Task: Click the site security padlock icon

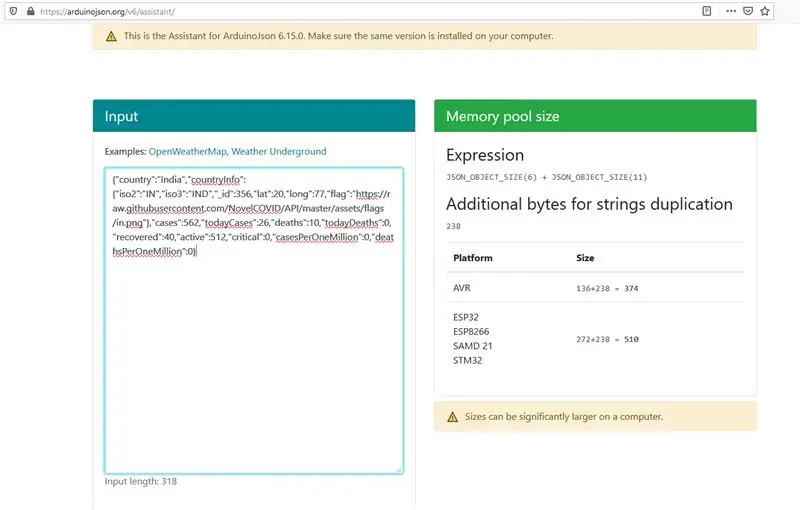Action: [x=31, y=11]
